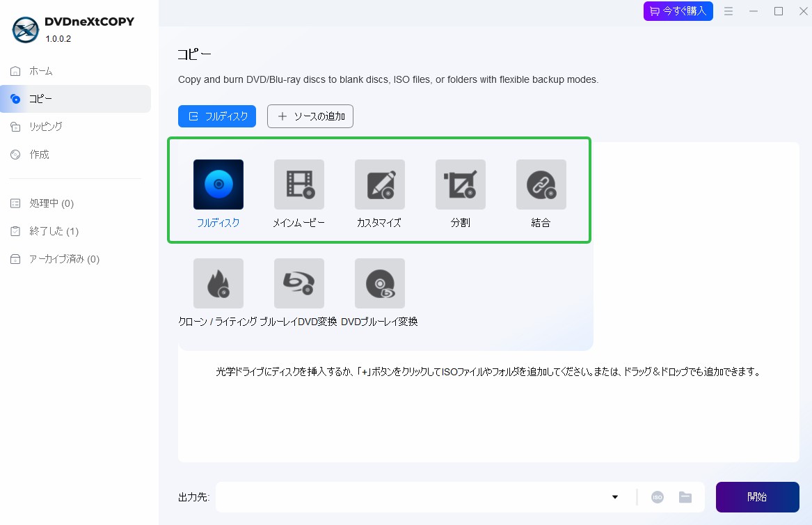The image size is (812, 525).
Task: Show 終了した (1) task list
Action: pos(76,231)
